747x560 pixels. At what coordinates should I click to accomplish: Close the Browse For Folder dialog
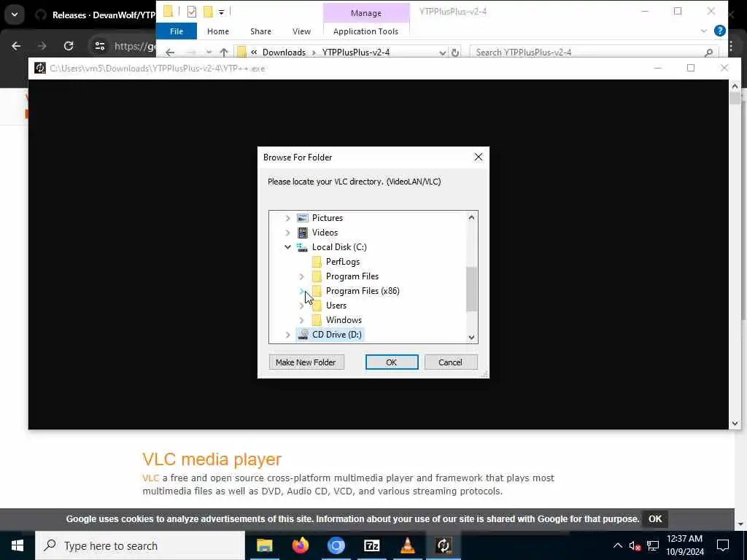[x=479, y=157]
